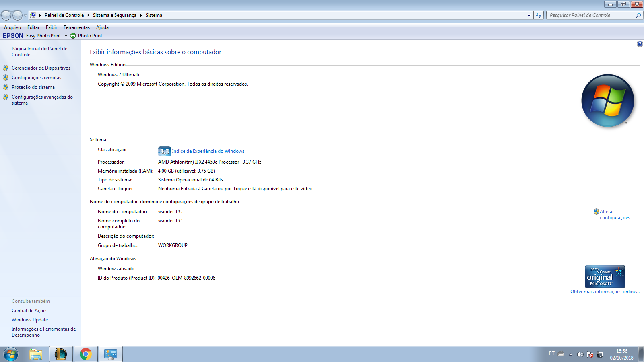Image resolution: width=644 pixels, height=362 pixels.
Task: Click the Control Panel icon in address bar
Action: (33, 15)
